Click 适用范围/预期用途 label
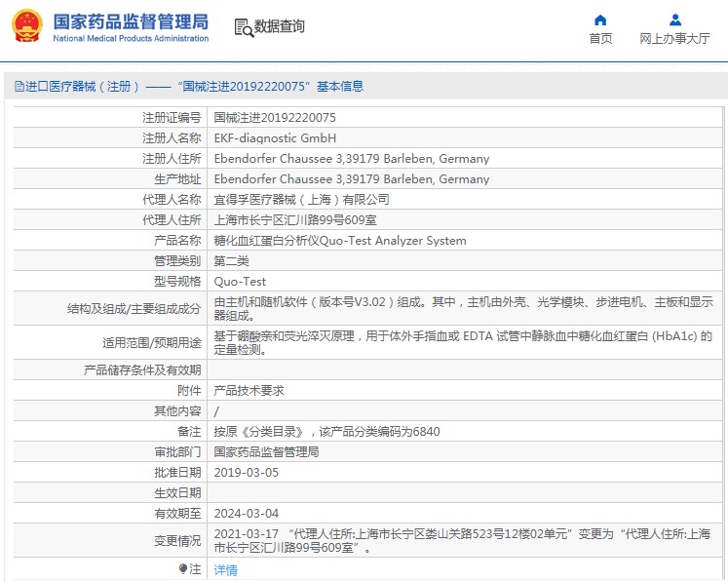Image resolution: width=728 pixels, height=582 pixels. [x=152, y=342]
